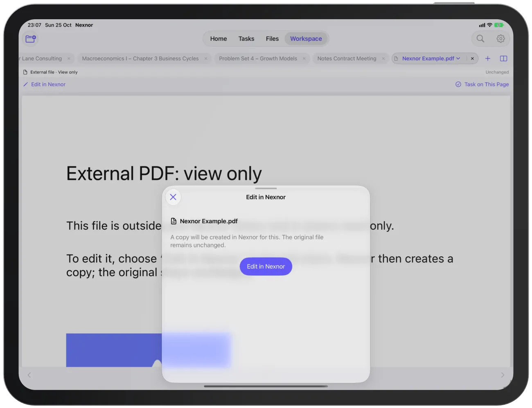Expand the Nexnor Example.pdf tab dropdown chevron
This screenshot has height=408, width=532.
(458, 58)
